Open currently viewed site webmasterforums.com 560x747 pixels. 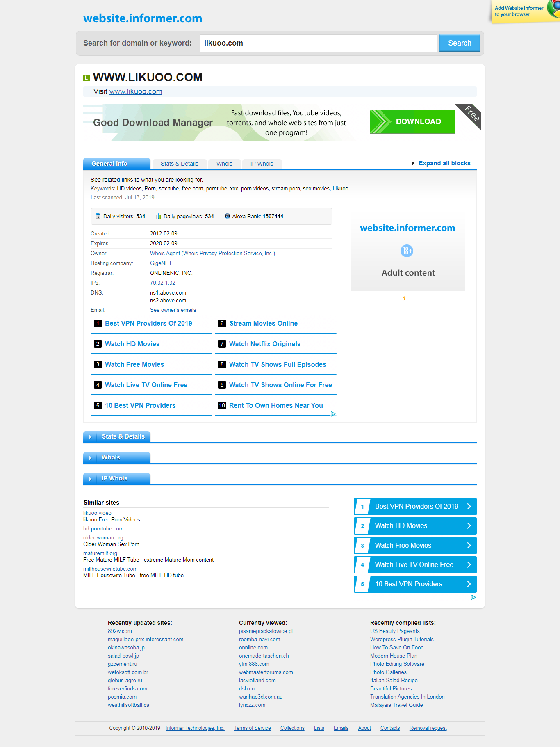(x=266, y=672)
